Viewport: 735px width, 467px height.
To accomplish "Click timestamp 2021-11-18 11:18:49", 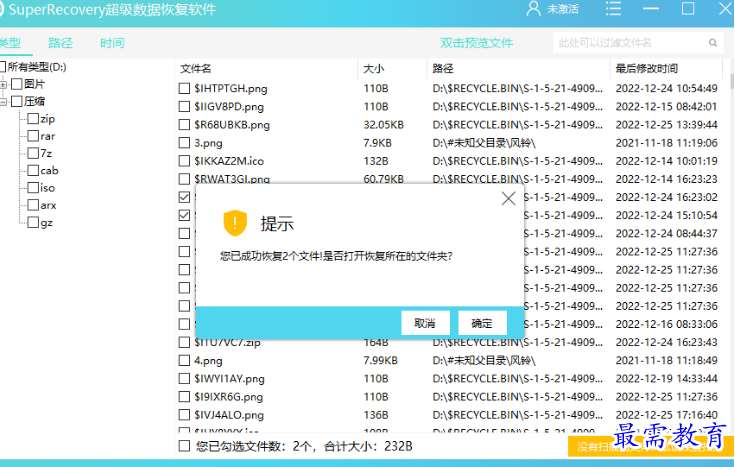I will coord(666,361).
